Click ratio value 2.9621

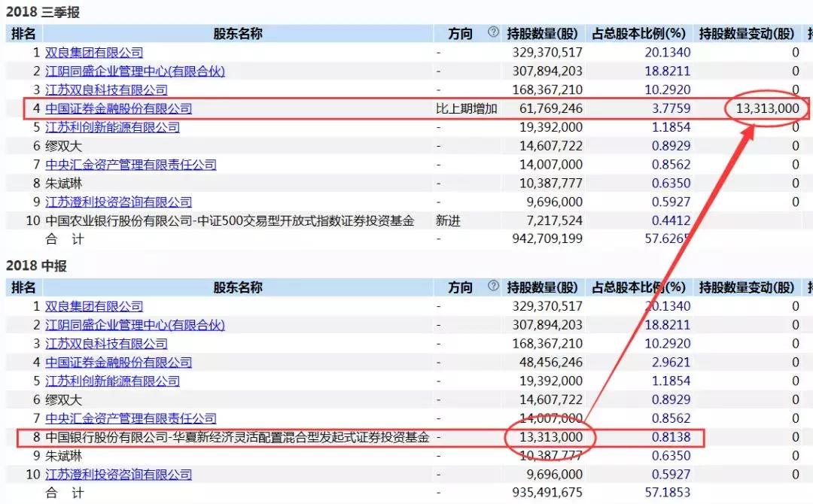(671, 362)
